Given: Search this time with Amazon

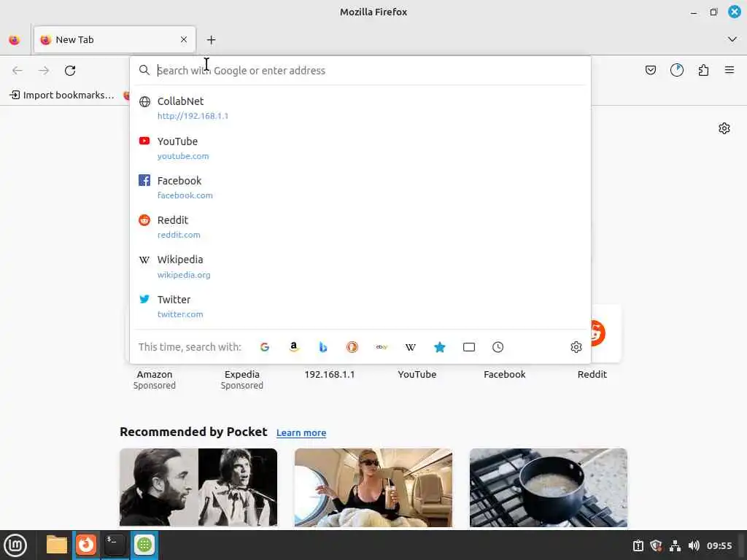Looking at the screenshot, I should [x=294, y=347].
